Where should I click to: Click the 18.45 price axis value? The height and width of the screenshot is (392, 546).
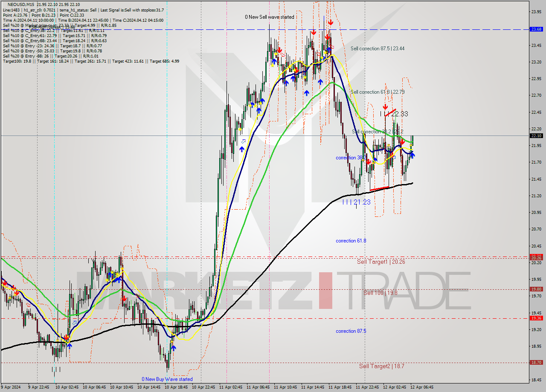pos(536,380)
